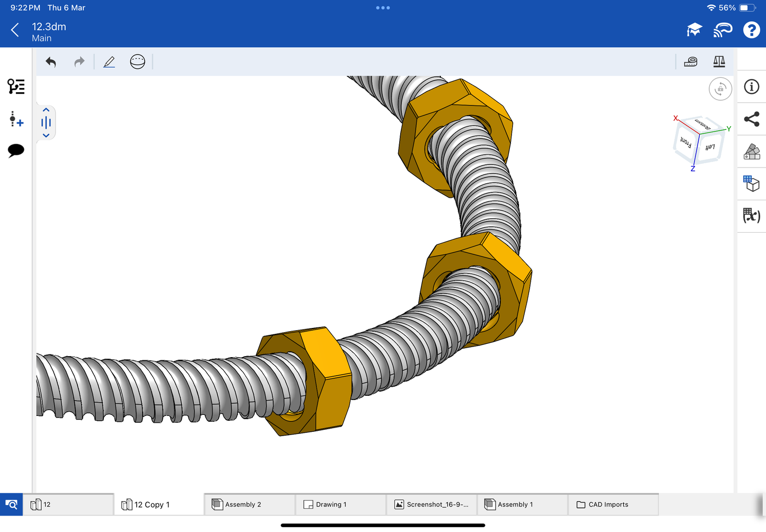Open the measure tool

pyautogui.click(x=691, y=62)
